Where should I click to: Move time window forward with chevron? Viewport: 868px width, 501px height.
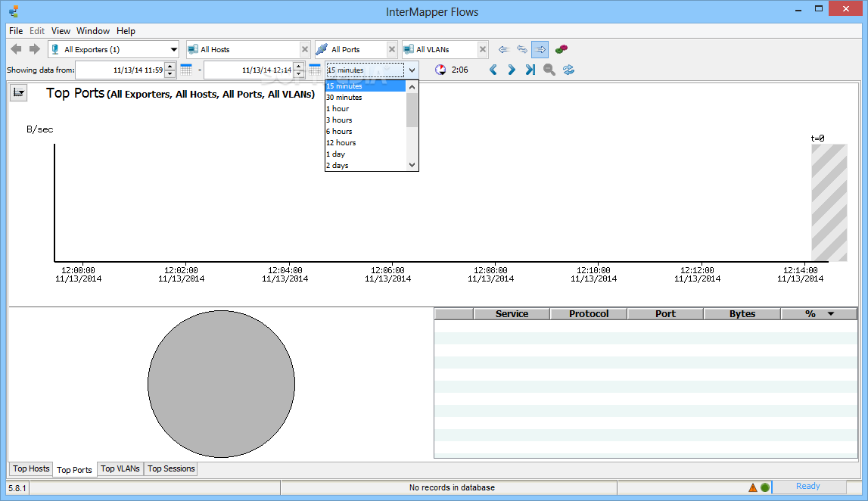click(512, 70)
